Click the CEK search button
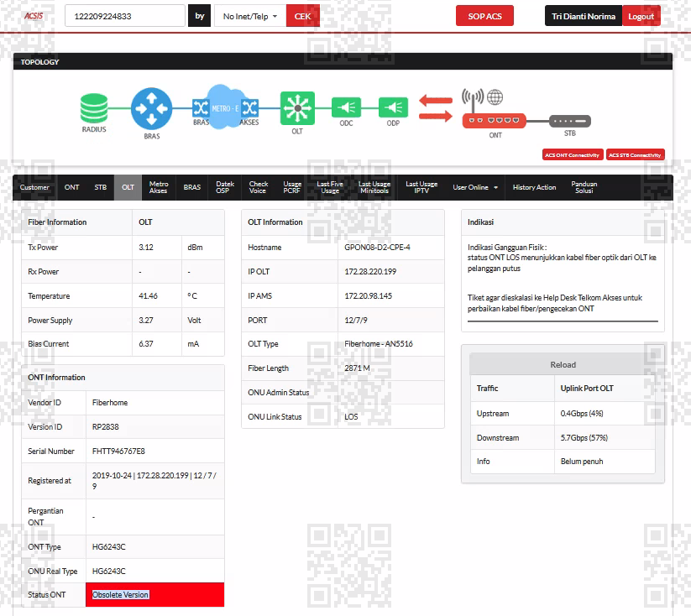The height and width of the screenshot is (616, 691). point(303,16)
